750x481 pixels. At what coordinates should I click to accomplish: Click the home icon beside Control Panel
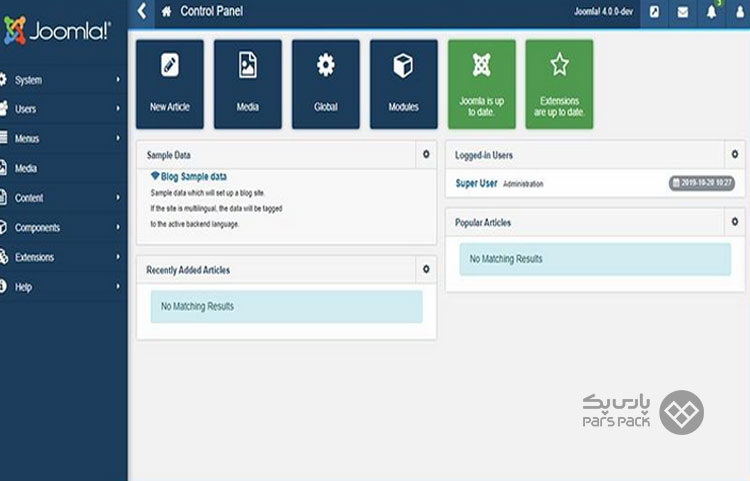click(x=166, y=11)
